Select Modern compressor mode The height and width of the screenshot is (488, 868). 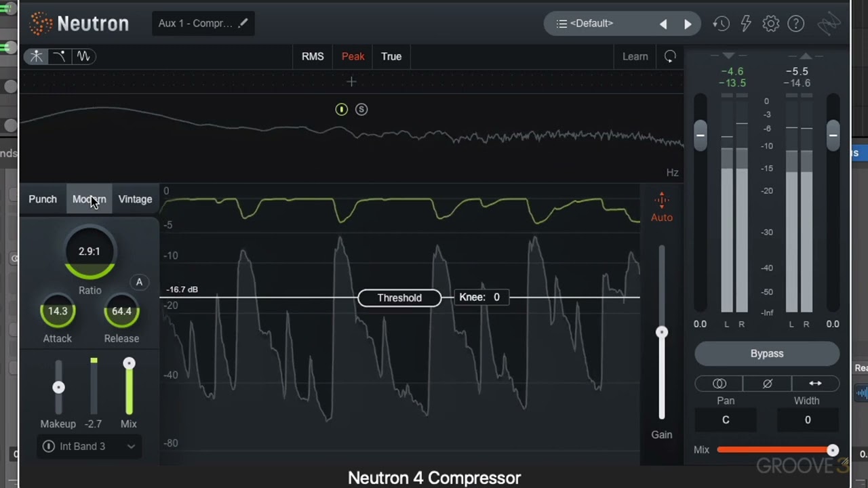(90, 199)
